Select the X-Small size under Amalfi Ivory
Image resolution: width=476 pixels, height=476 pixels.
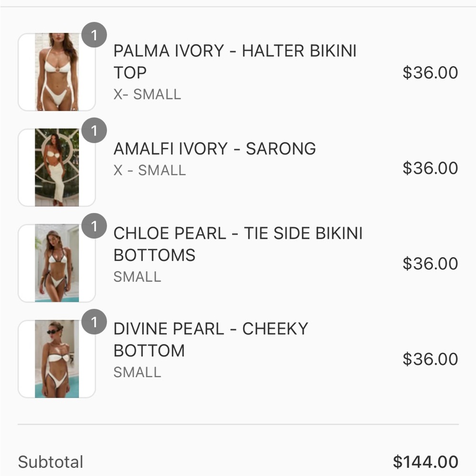149,169
